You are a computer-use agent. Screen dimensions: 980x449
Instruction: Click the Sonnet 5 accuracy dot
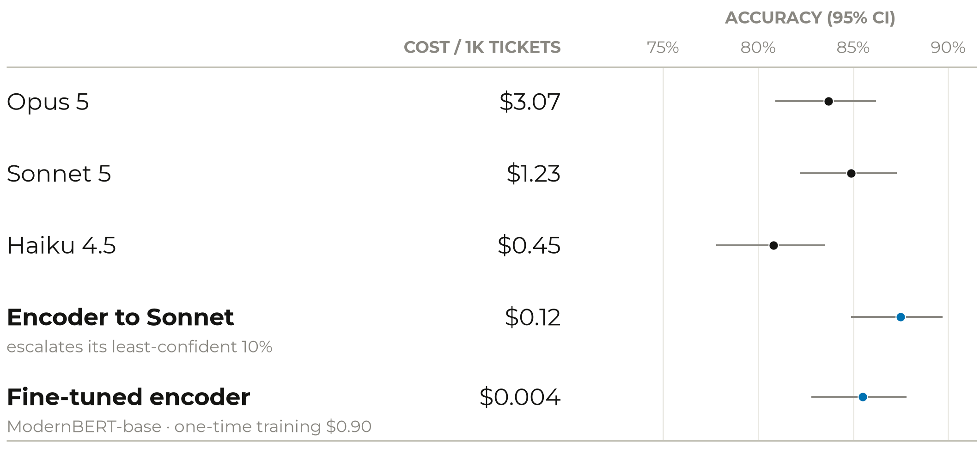(x=851, y=173)
